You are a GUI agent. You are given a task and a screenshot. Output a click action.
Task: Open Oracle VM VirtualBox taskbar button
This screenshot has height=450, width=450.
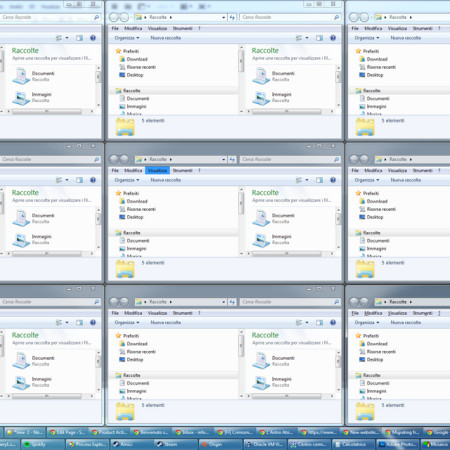pyautogui.click(x=265, y=444)
